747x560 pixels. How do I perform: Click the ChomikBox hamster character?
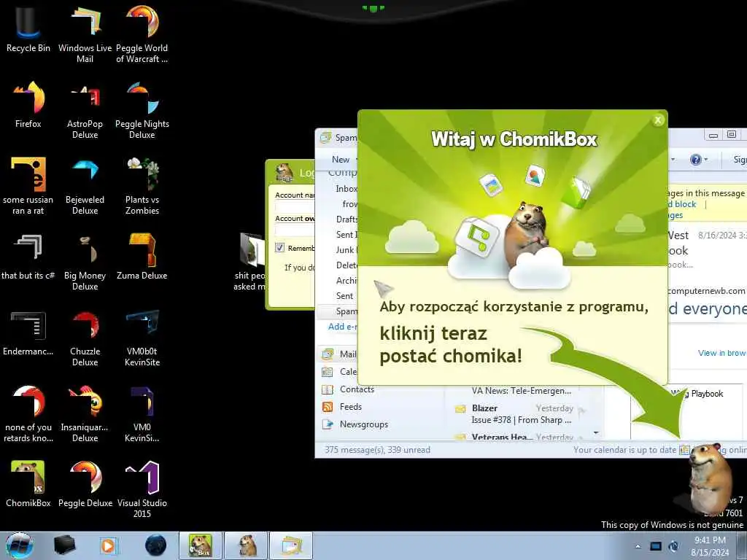(x=711, y=478)
